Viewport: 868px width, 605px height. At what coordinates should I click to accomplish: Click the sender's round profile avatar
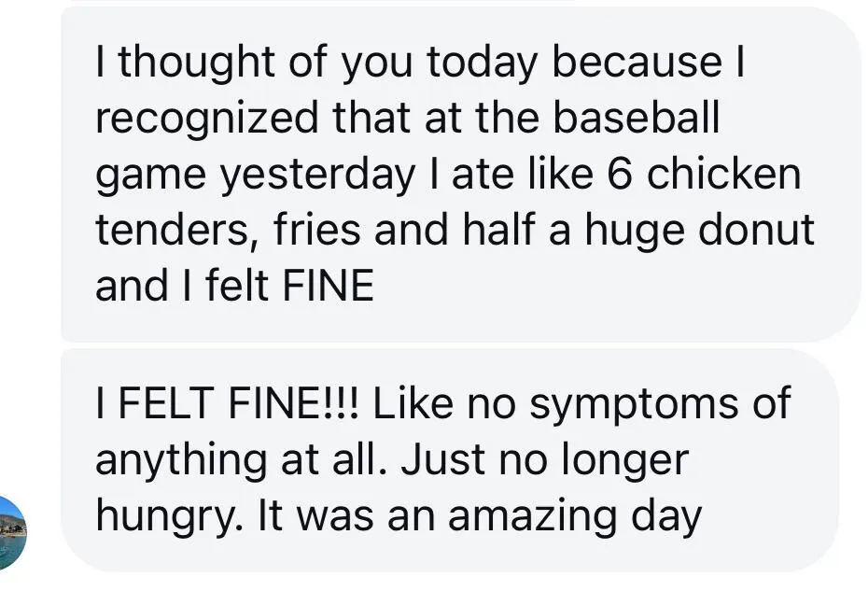12,533
